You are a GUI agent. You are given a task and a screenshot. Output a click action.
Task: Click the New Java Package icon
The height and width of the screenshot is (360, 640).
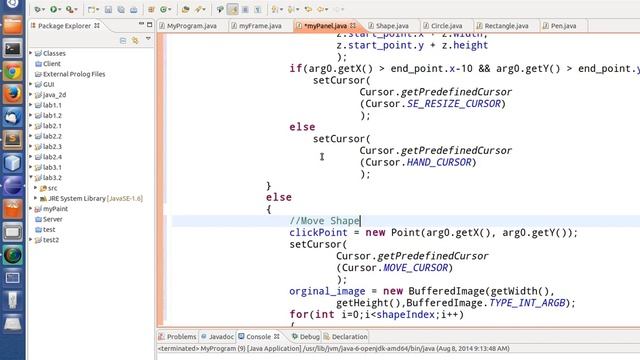151,9
